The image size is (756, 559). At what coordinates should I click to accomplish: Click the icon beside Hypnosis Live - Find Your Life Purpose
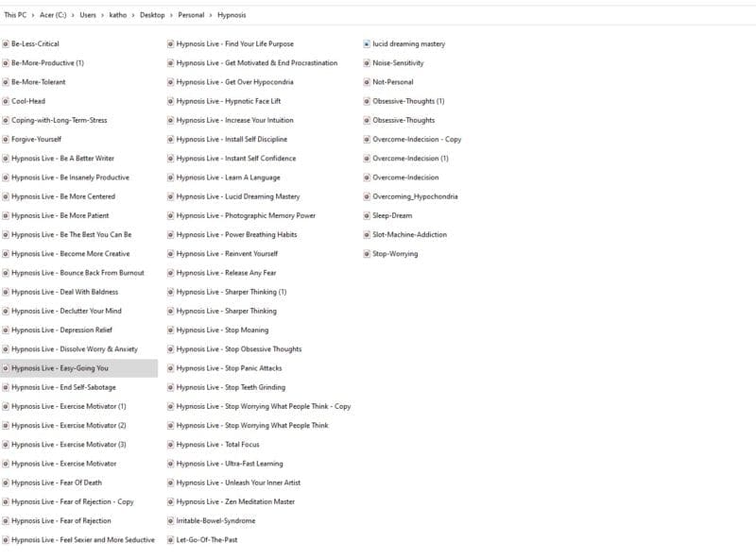click(170, 43)
